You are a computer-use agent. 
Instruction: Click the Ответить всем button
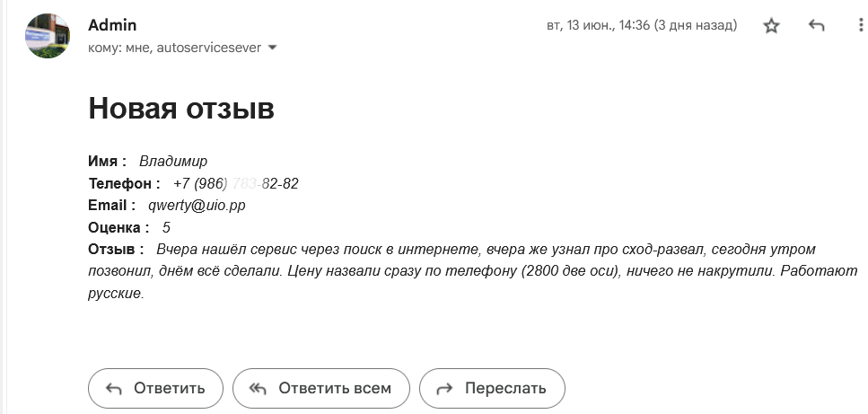321,389
